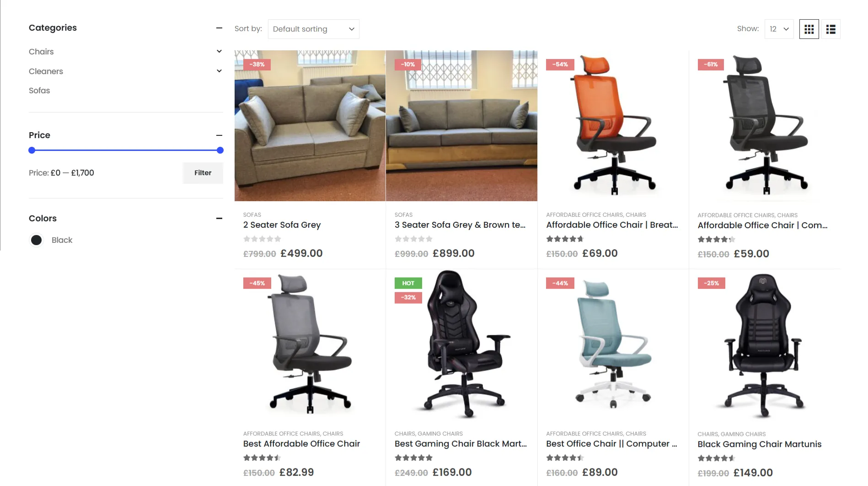The height and width of the screenshot is (486, 868).
Task: Switch to grid view layout icon
Action: click(x=809, y=29)
